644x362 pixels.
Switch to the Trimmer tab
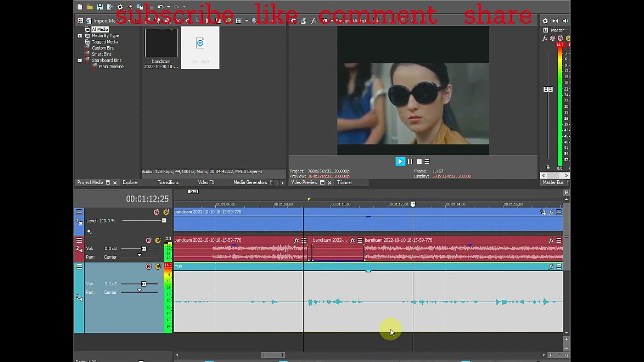tap(345, 183)
